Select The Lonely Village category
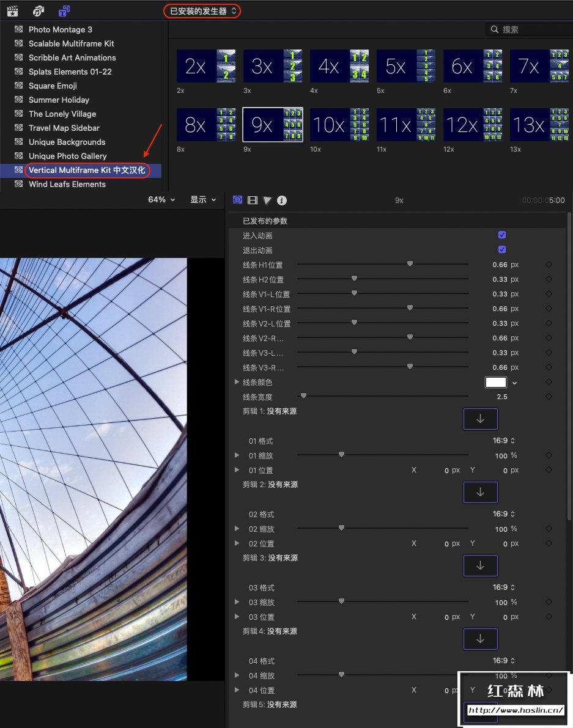The image size is (573, 728). click(62, 114)
